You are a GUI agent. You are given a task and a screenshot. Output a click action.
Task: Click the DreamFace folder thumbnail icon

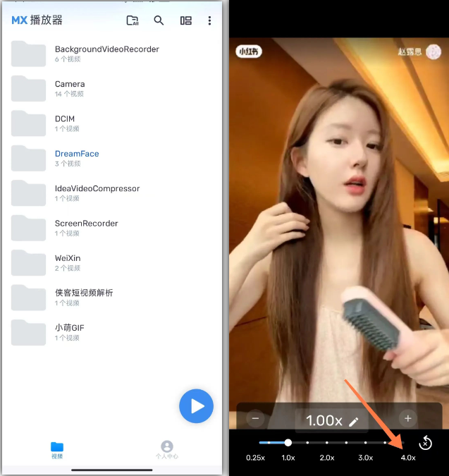click(x=28, y=158)
